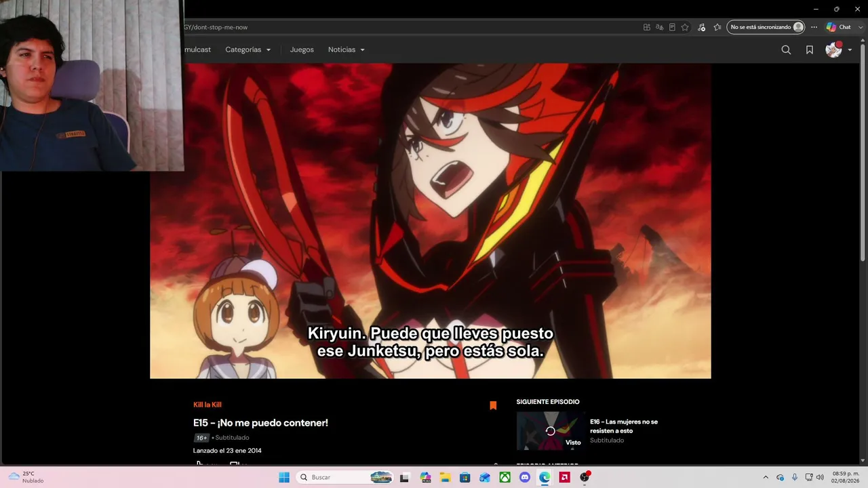
Task: Open OBS Studio from the taskbar
Action: point(585,477)
